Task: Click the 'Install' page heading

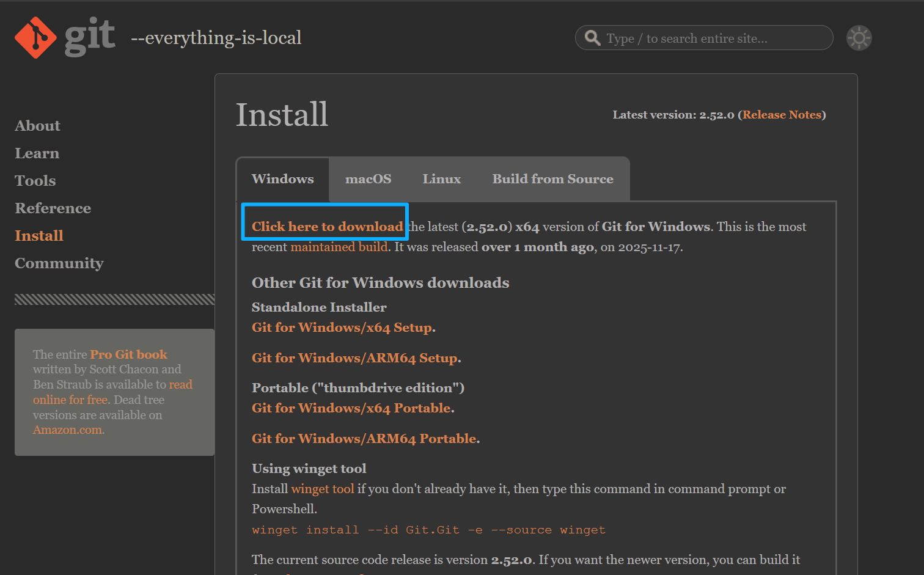Action: [282, 115]
